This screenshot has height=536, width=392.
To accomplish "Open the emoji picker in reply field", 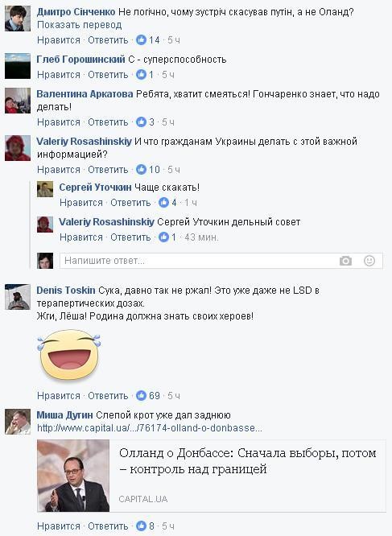I will 369,261.
